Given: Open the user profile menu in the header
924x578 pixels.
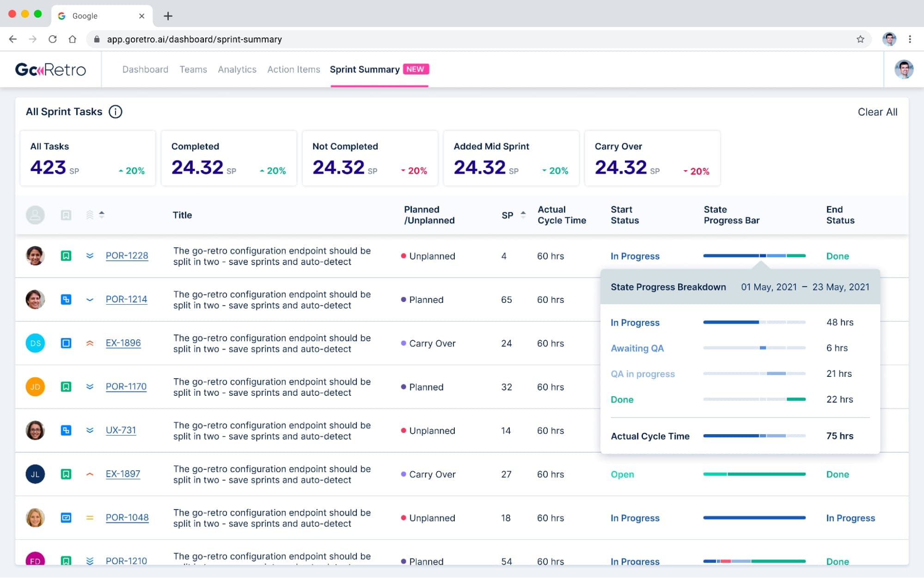Looking at the screenshot, I should (x=904, y=69).
